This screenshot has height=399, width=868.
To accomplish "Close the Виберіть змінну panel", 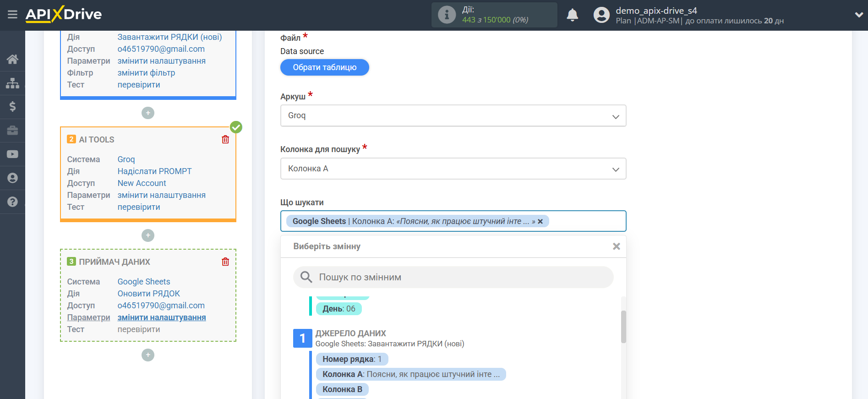I will click(616, 246).
